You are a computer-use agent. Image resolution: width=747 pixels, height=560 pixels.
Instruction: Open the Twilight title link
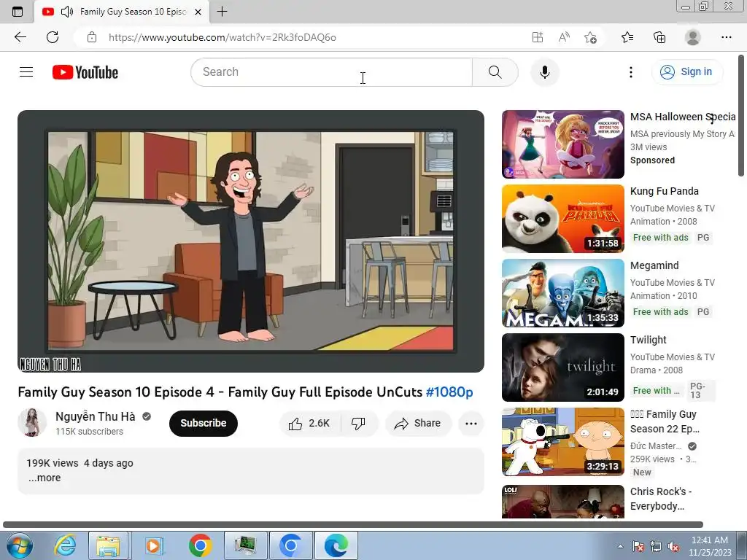coord(648,340)
